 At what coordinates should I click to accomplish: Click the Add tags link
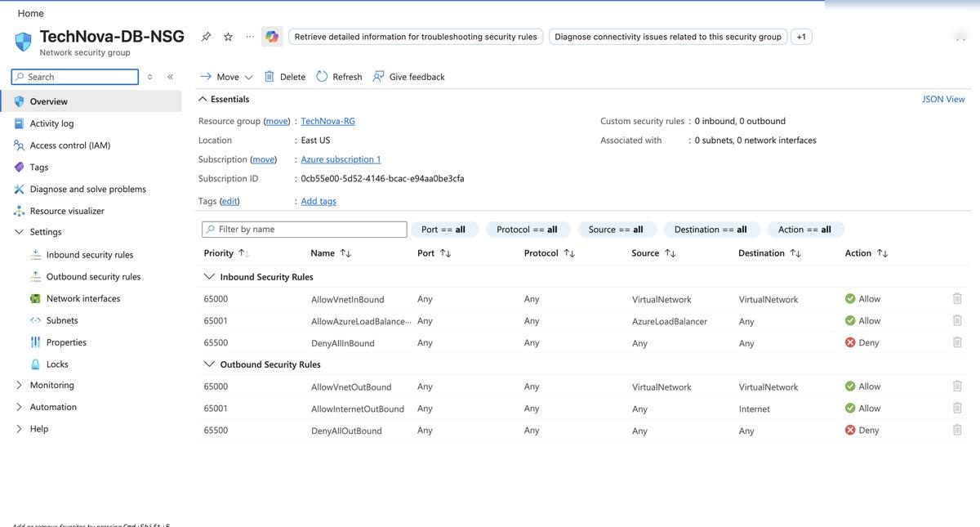click(318, 201)
